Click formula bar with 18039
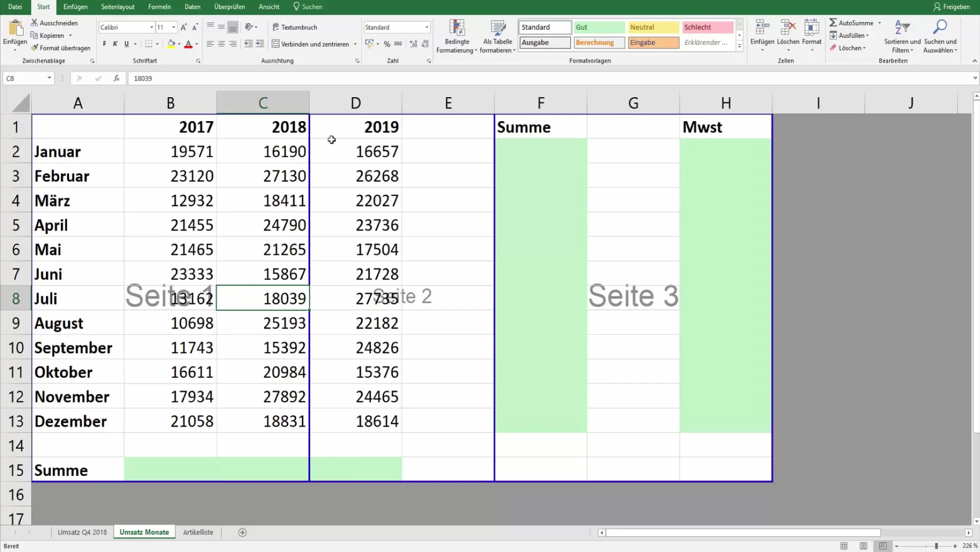 coord(549,78)
